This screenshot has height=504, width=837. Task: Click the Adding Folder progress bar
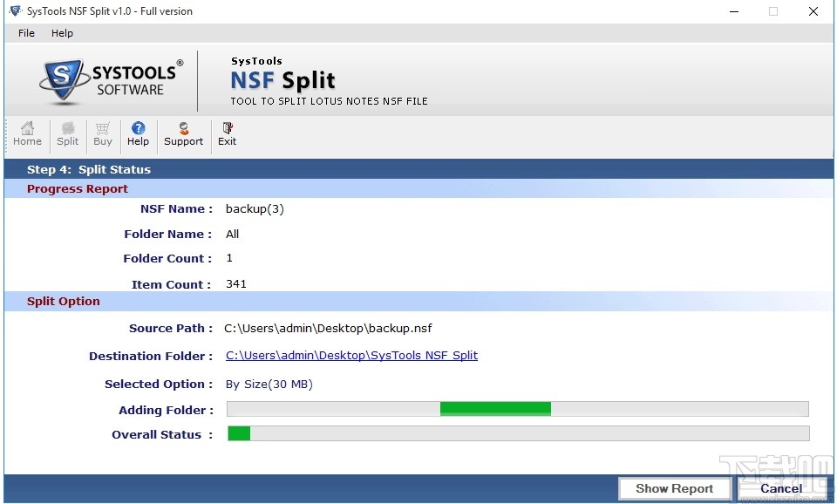click(517, 408)
